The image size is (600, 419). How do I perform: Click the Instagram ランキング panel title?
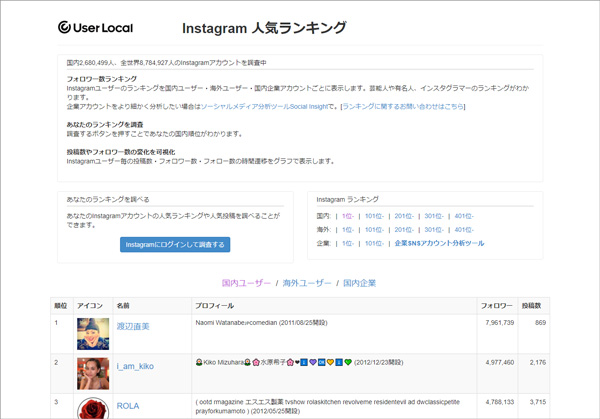pos(347,199)
